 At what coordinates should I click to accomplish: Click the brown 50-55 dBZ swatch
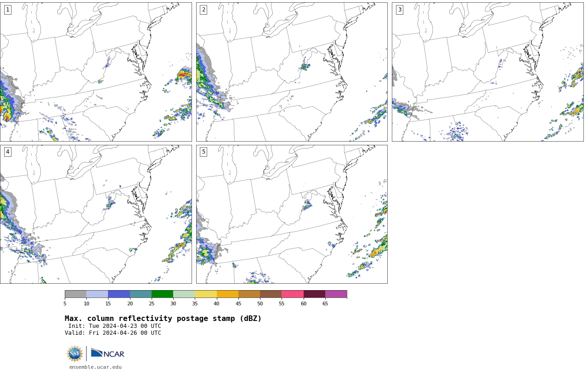pos(271,294)
